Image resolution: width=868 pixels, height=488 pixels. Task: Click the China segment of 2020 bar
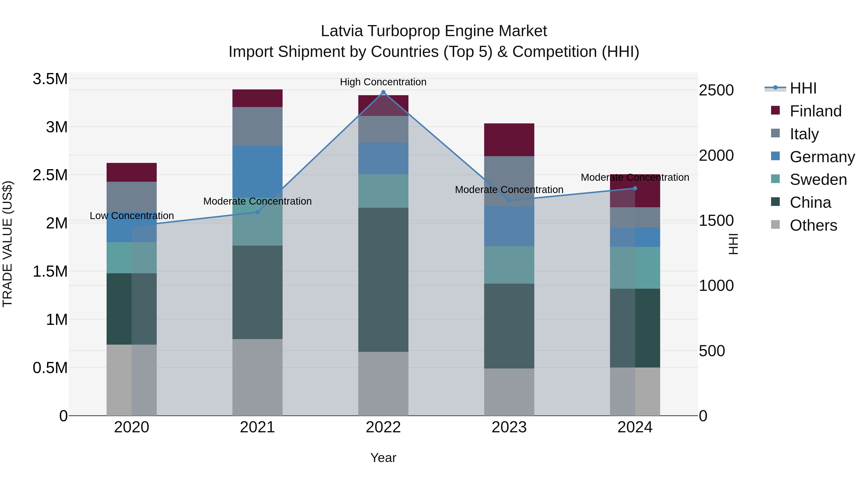[132, 309]
